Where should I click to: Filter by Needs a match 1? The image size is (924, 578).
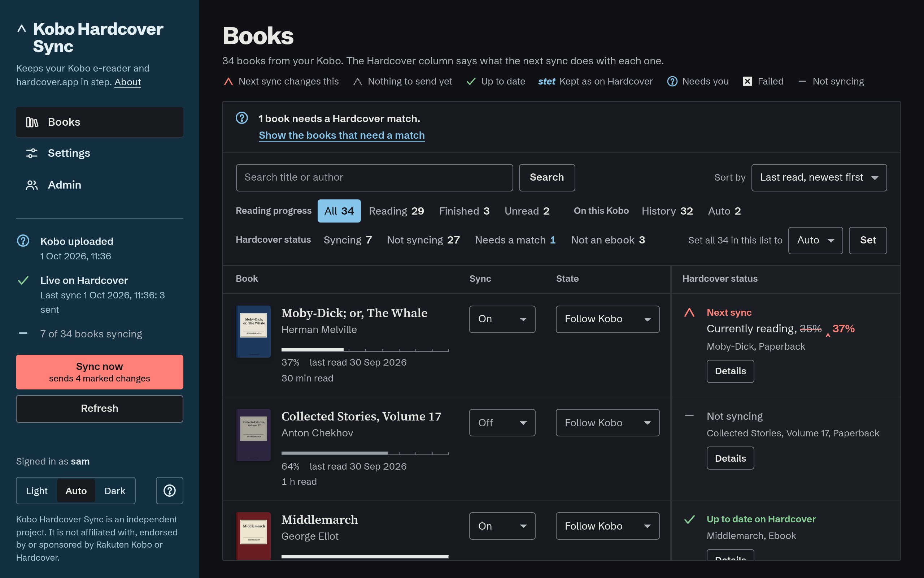[x=515, y=240]
